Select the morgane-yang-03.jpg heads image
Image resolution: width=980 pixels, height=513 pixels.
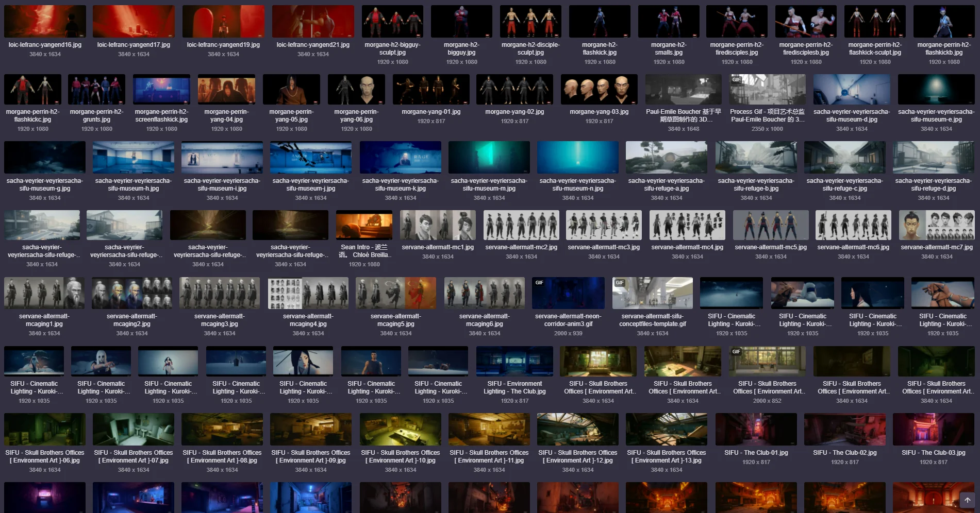pos(599,90)
